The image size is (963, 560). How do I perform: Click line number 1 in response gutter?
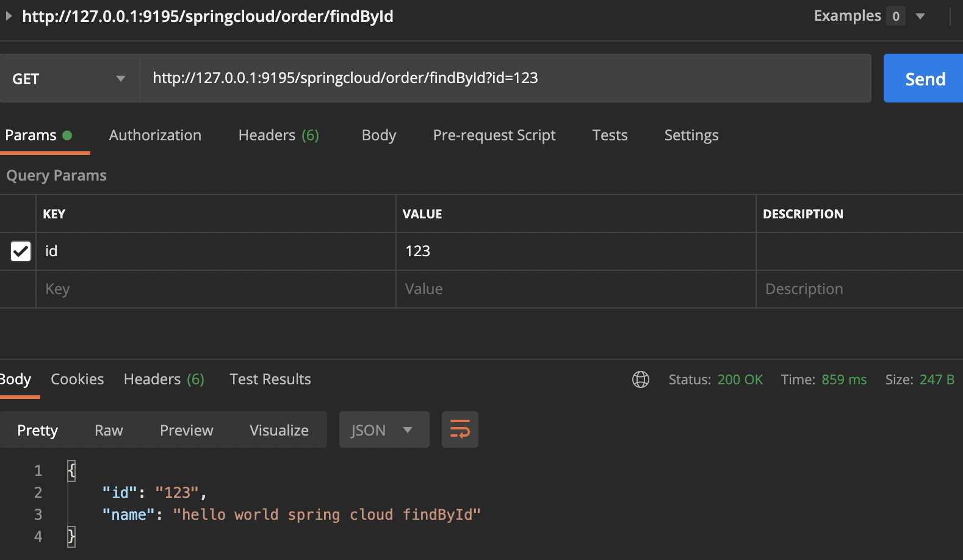[38, 470]
